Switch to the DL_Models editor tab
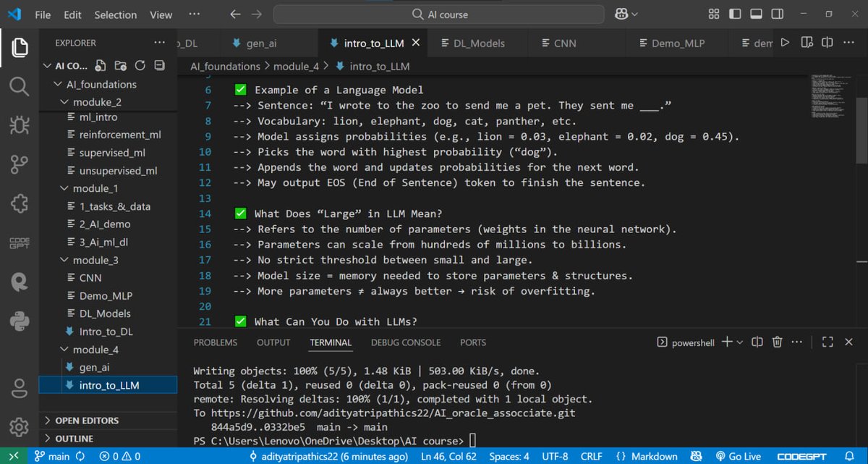 pyautogui.click(x=479, y=43)
